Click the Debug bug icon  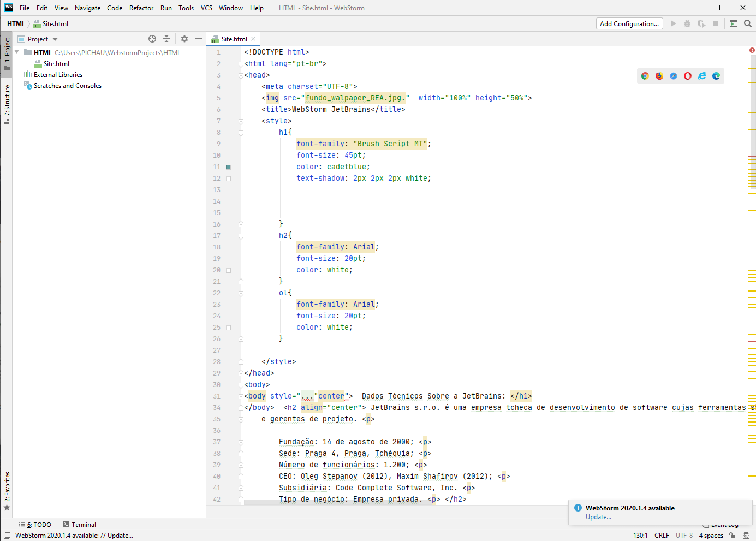pyautogui.click(x=687, y=23)
